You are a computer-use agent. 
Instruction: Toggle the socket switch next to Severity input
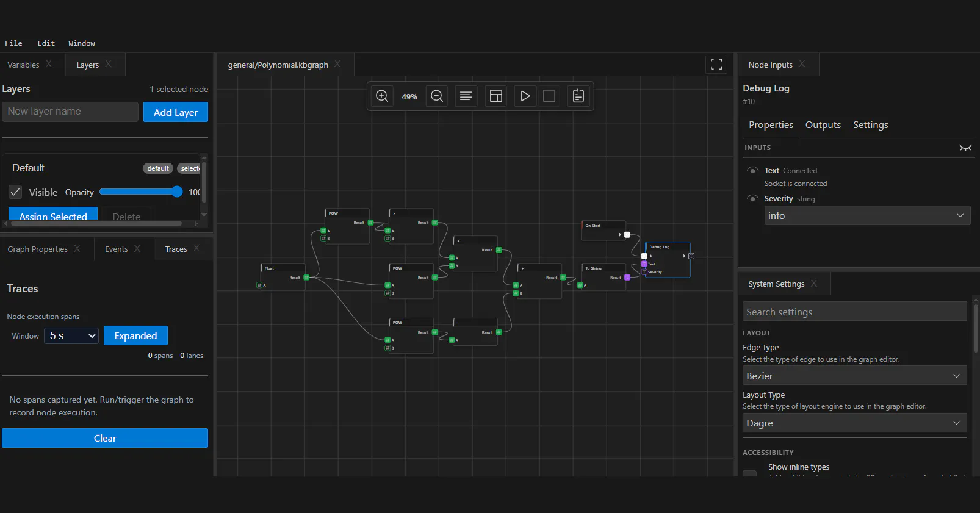coord(753,198)
